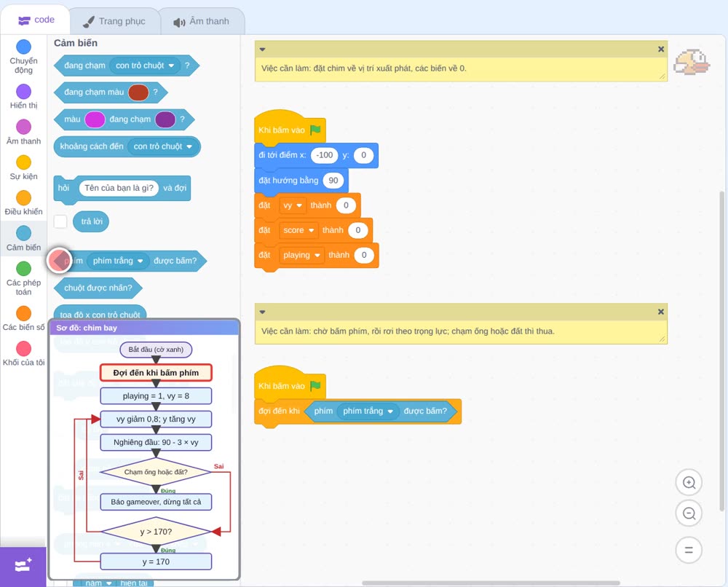Viewport: 728px width, 587px height.
Task: Collapse the first comment about xuất phát
Action: point(262,50)
